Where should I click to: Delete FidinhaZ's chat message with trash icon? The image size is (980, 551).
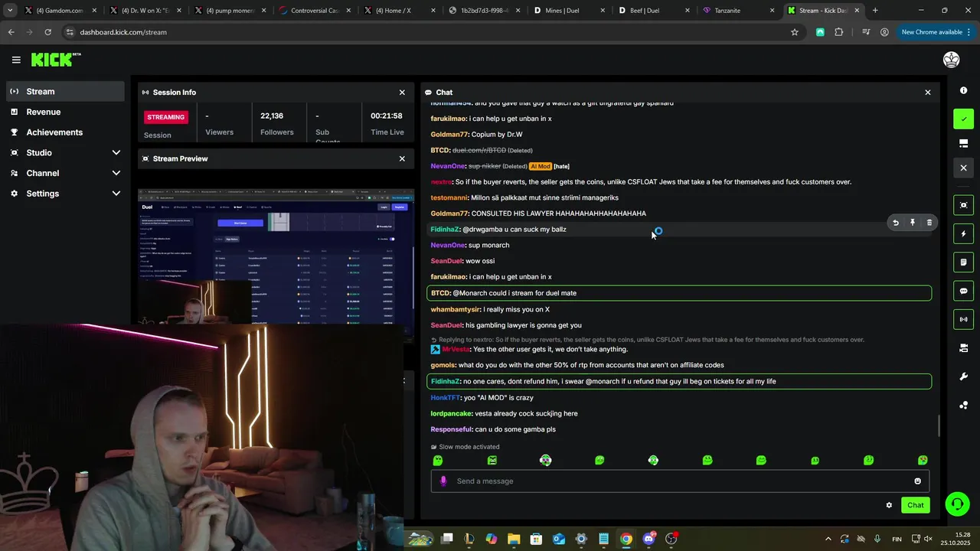pos(929,223)
